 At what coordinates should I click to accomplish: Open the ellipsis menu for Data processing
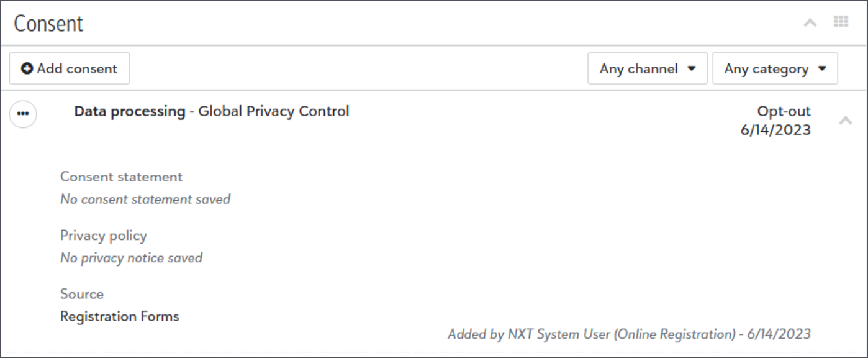23,114
